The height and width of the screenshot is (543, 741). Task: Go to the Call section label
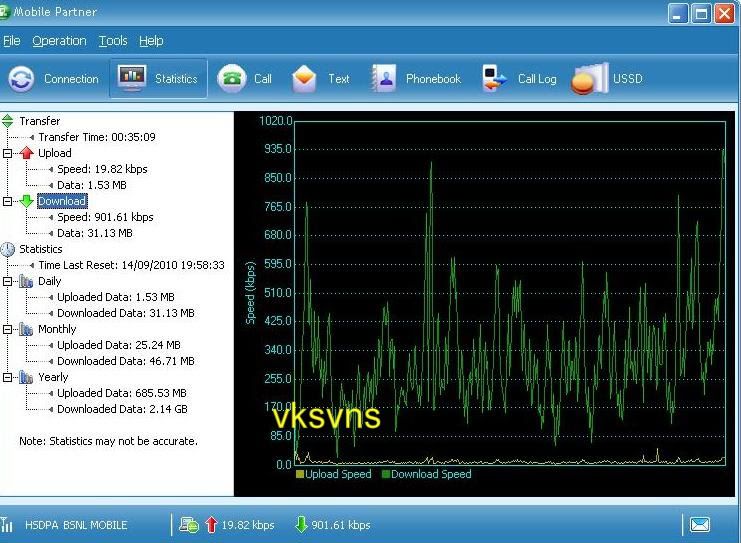click(x=263, y=78)
